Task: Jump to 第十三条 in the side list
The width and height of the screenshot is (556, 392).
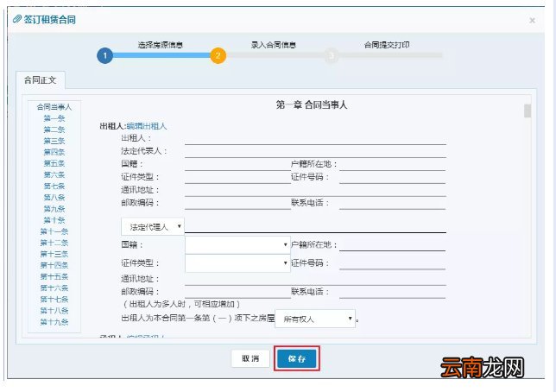Action: click(x=54, y=255)
